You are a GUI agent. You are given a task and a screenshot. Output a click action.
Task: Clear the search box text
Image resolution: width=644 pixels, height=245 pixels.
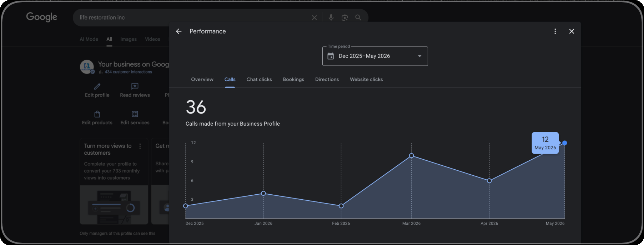[314, 17]
